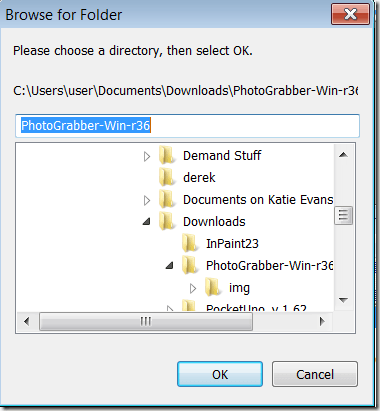
Task: Collapse the Downloads folder
Action: 147,221
